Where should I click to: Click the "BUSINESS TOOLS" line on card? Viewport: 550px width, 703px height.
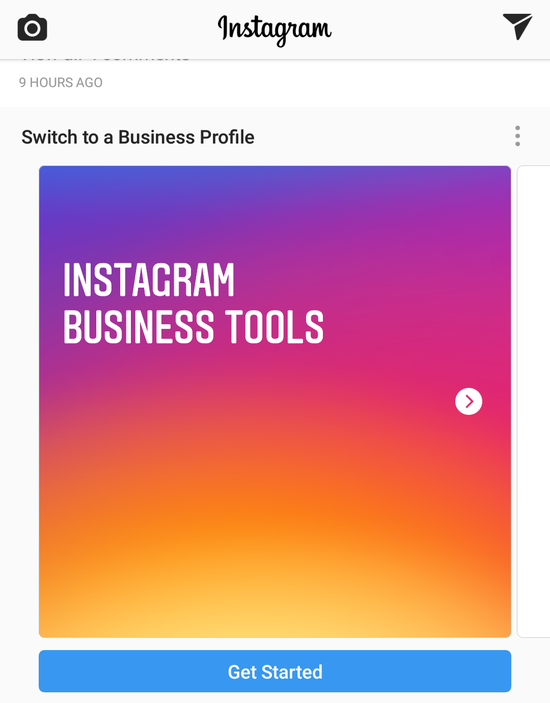(194, 327)
